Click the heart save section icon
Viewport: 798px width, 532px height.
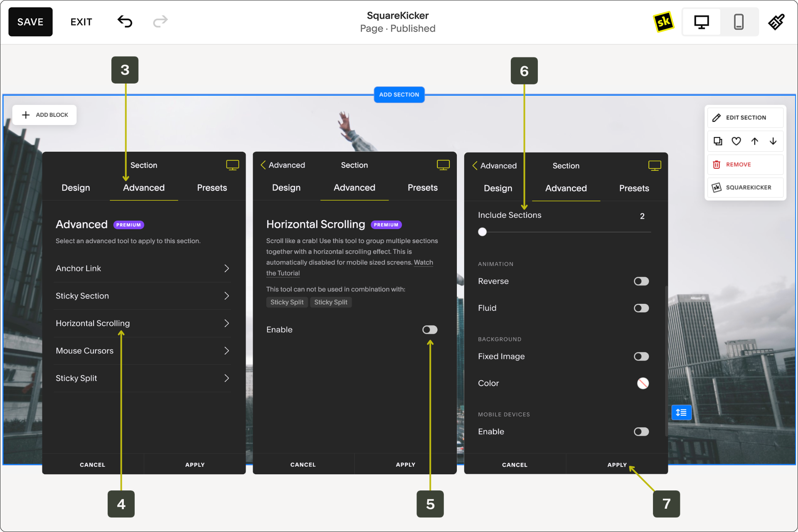pos(736,141)
